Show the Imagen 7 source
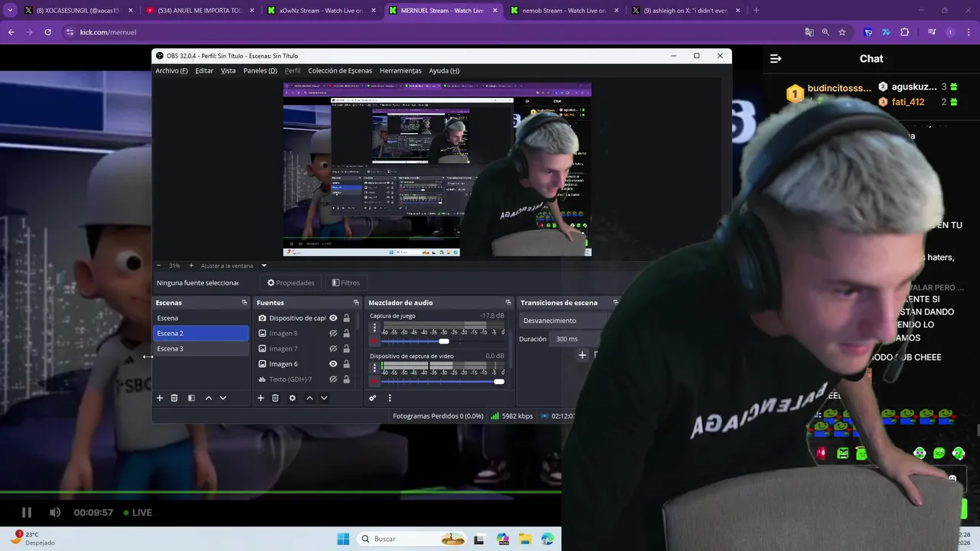This screenshot has width=980, height=551. coord(333,349)
